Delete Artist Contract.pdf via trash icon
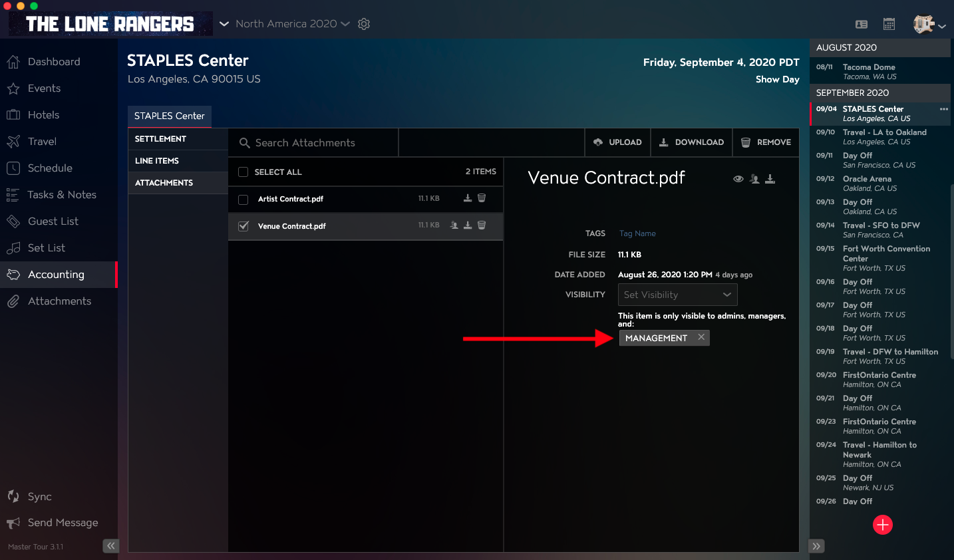The width and height of the screenshot is (954, 560). click(x=482, y=198)
